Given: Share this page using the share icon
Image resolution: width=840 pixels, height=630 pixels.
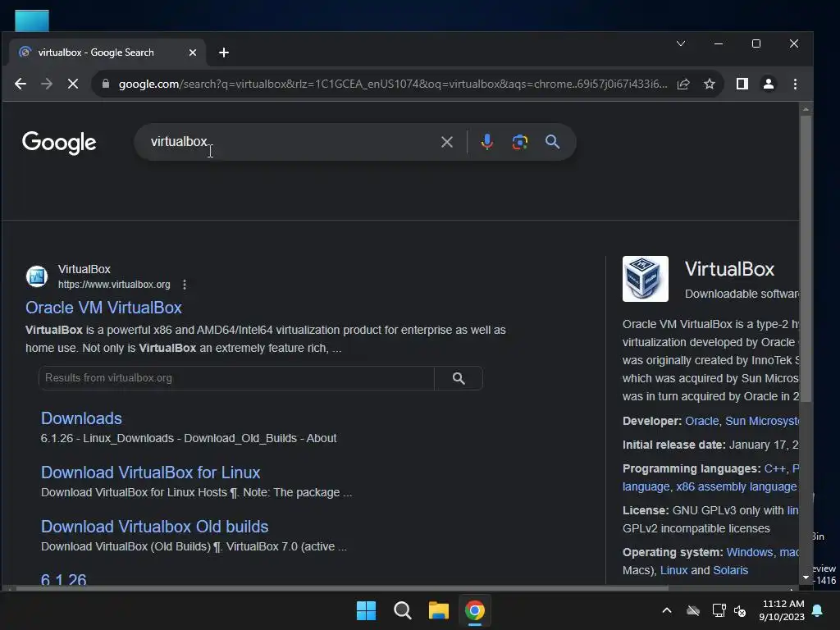Looking at the screenshot, I should tap(683, 84).
